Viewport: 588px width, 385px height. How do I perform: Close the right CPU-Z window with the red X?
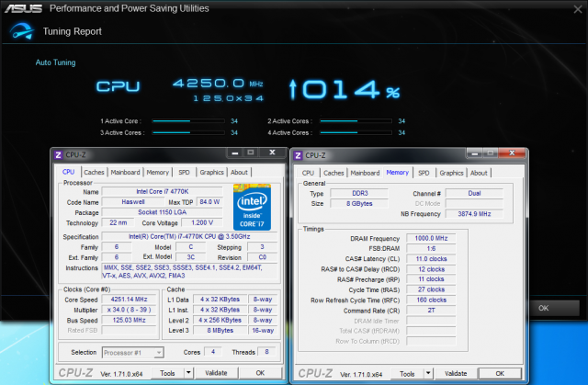(x=512, y=153)
